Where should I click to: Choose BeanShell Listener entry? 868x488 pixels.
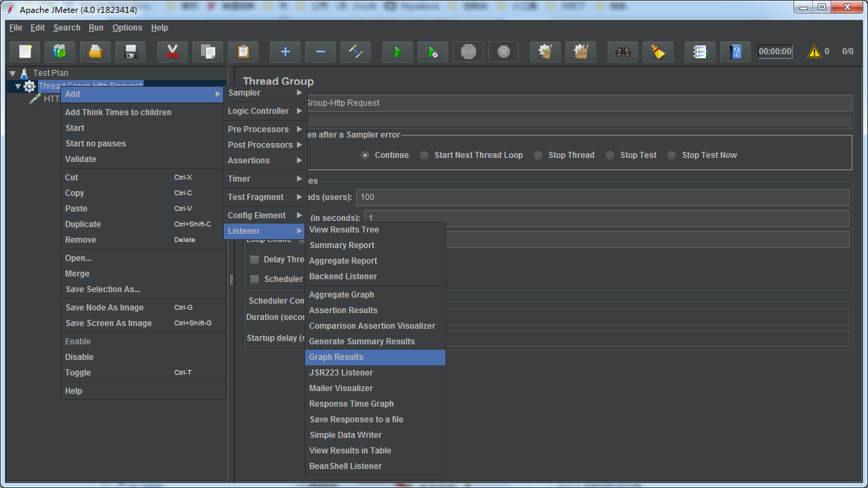tap(375, 466)
